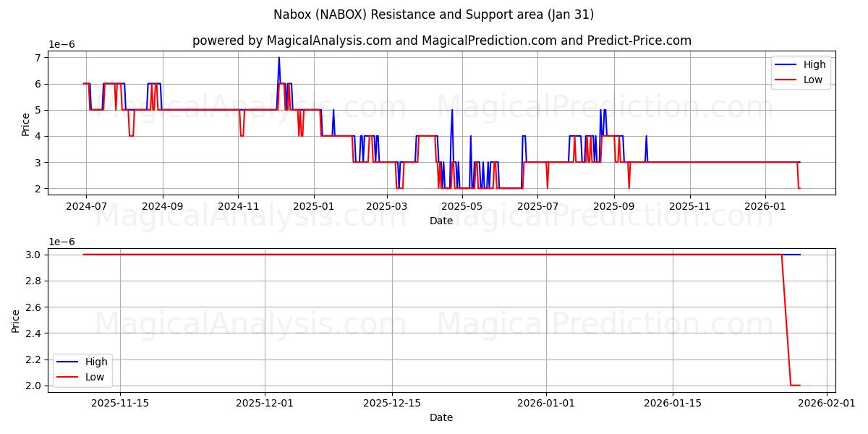868x434 pixels.
Task: Click "High" in the recent-days chart legend
Action: [96, 362]
